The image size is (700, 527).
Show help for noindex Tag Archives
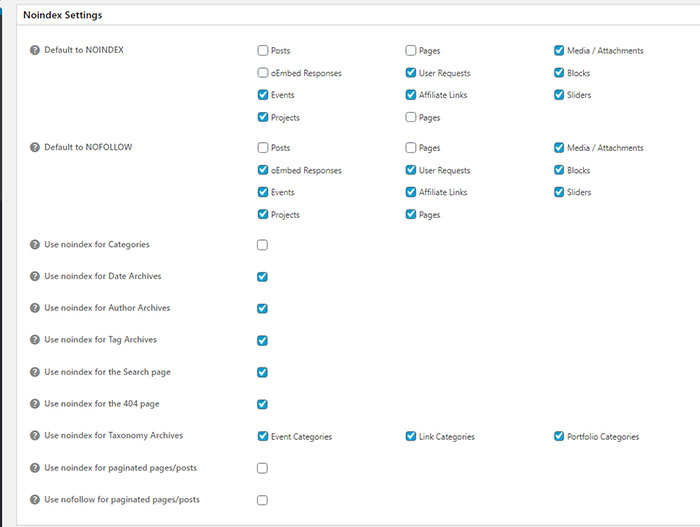tap(35, 340)
